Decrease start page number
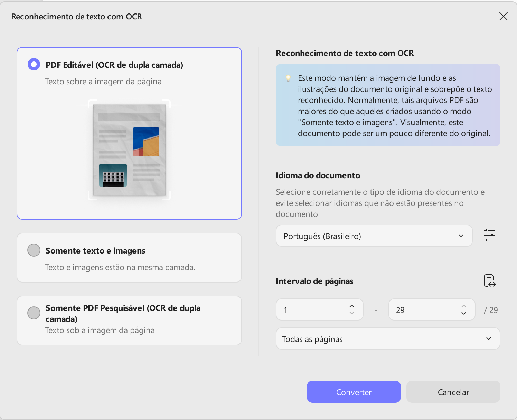The image size is (517, 420). coord(352,313)
